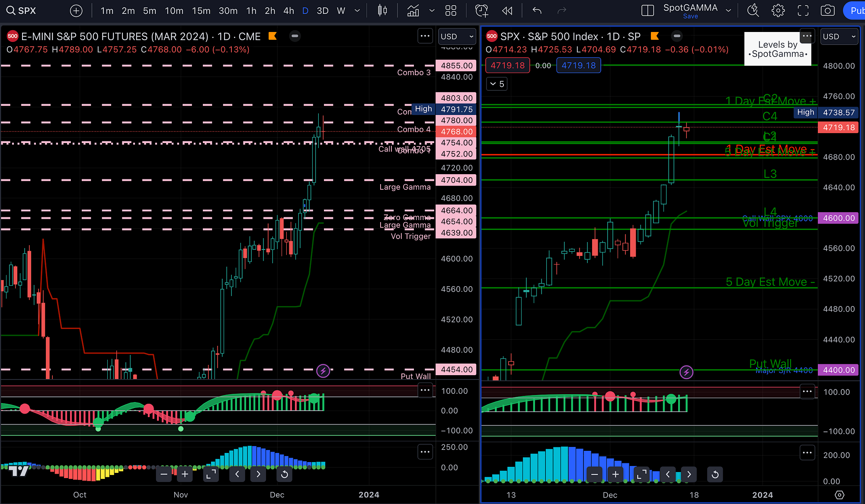Click the status pill on SPX chart
This screenshot has width=865, height=504.
coord(677,36)
